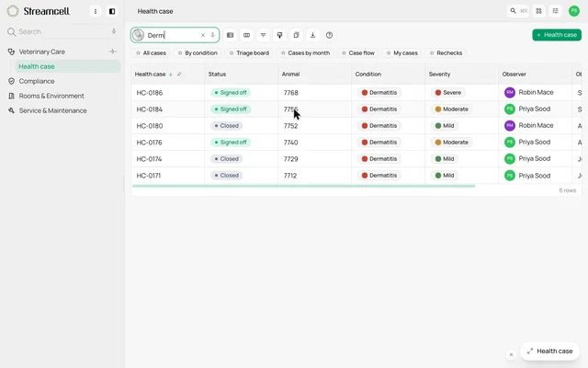
Task: Click the sidebar Search field
Action: [x=62, y=31]
